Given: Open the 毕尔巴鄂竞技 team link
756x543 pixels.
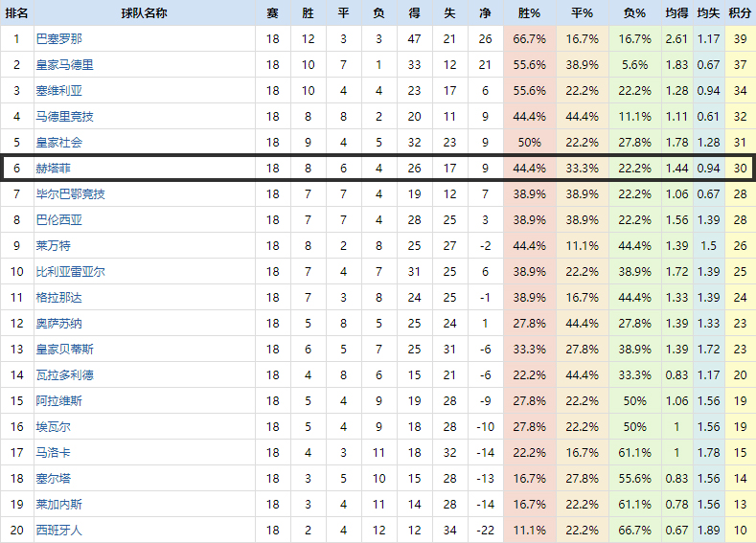Looking at the screenshot, I should click(70, 194).
